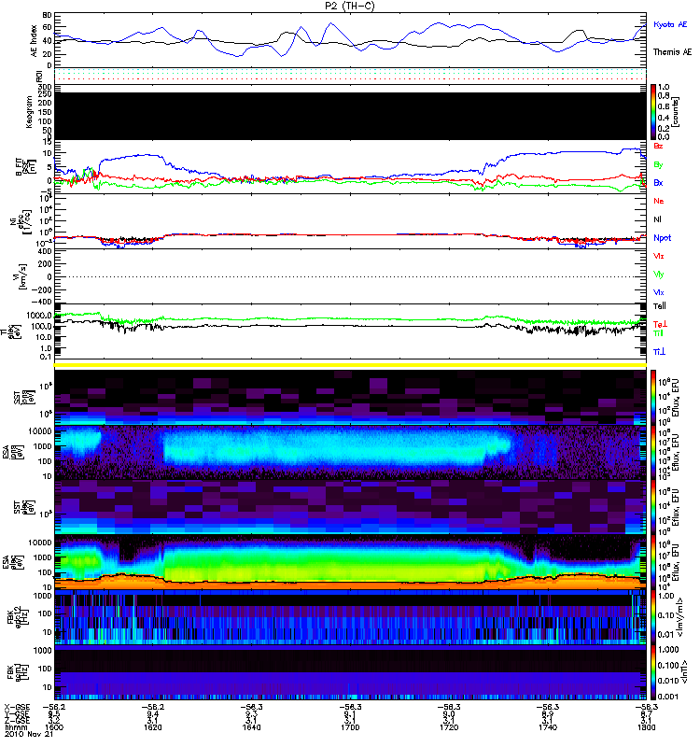Click the SST ions Eflux color bar
This screenshot has width=700, height=747.
point(653,398)
